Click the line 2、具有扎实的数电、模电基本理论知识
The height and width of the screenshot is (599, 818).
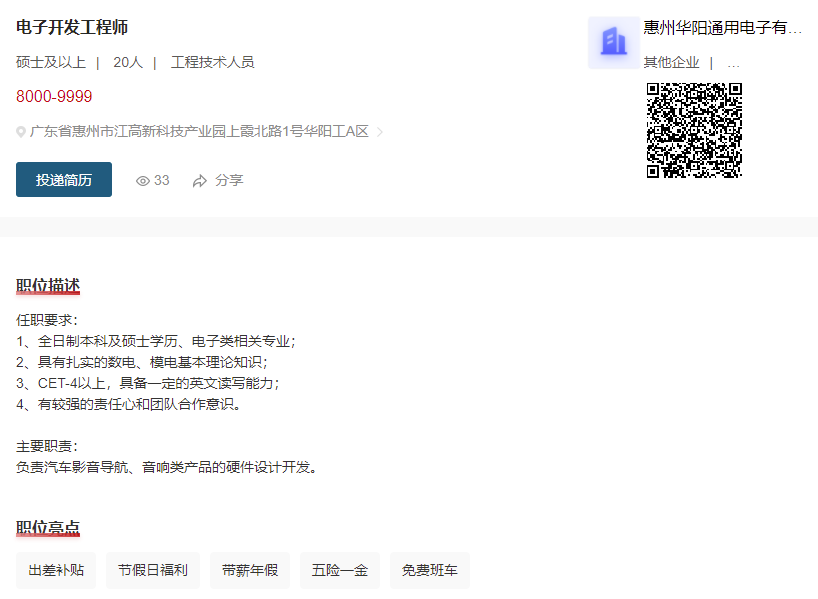[x=142, y=362]
